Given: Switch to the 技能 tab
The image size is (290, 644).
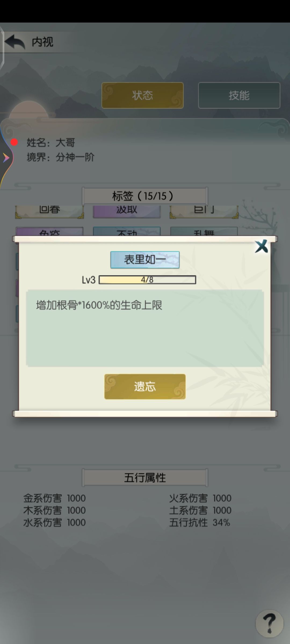Looking at the screenshot, I should click(x=239, y=95).
